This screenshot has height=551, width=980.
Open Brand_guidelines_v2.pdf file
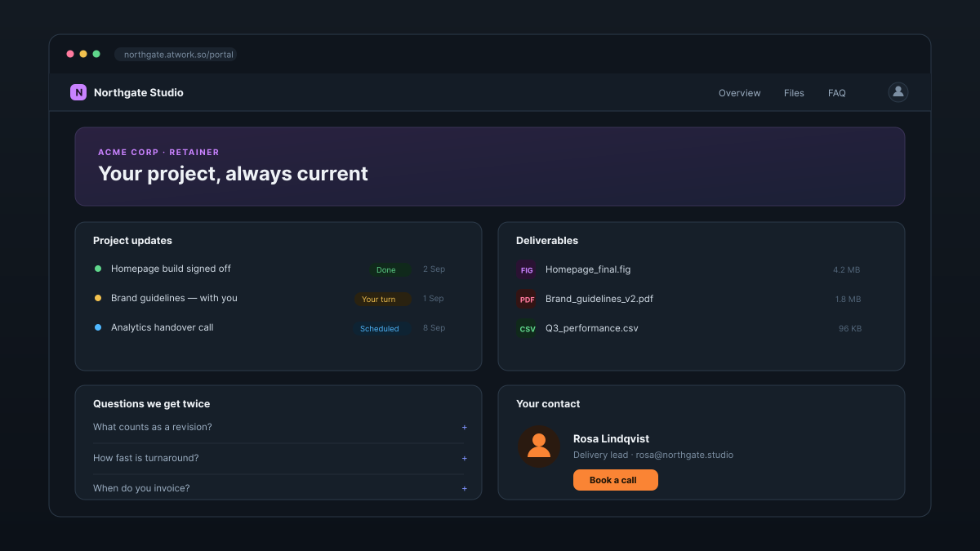[x=599, y=299]
